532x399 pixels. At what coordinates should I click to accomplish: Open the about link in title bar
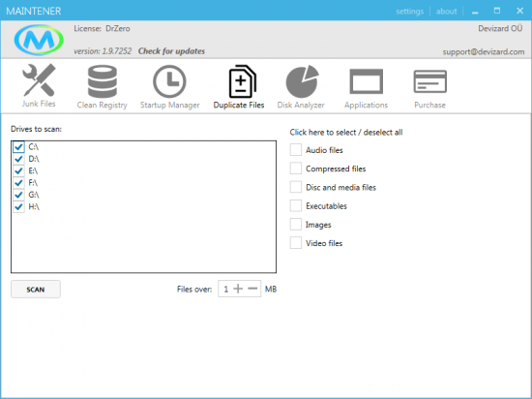[447, 12]
